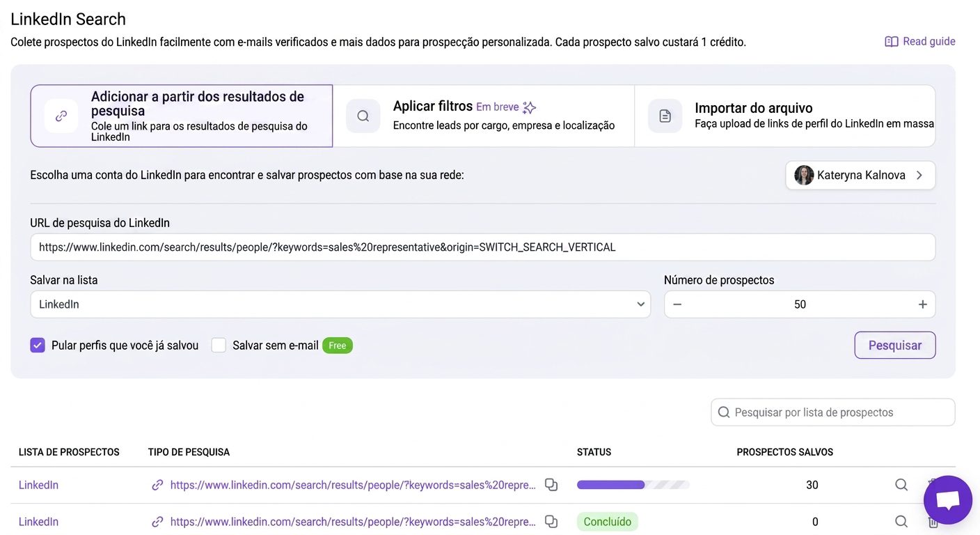Copy the URL in the 30-prospect row
The width and height of the screenshot is (980, 535).
click(x=551, y=485)
